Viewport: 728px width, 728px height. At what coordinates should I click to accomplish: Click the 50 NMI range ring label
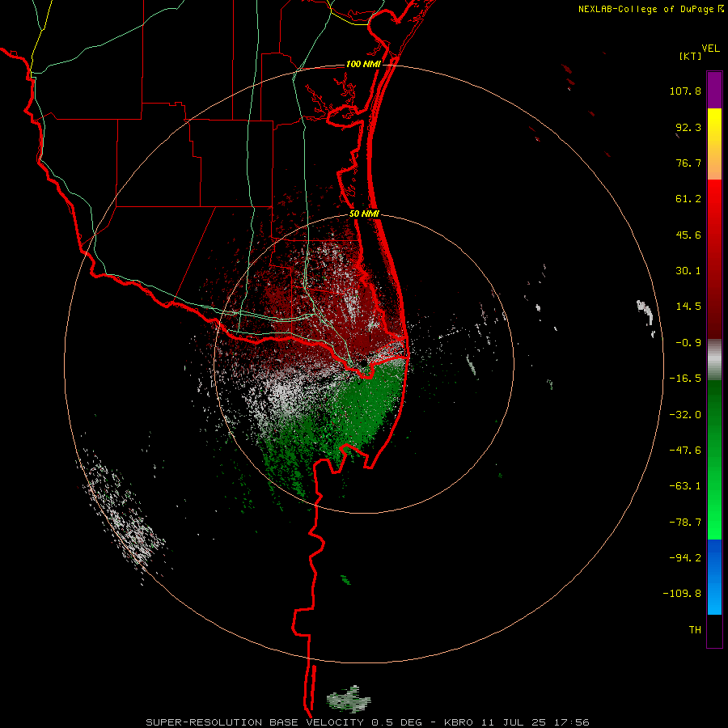coord(364,214)
